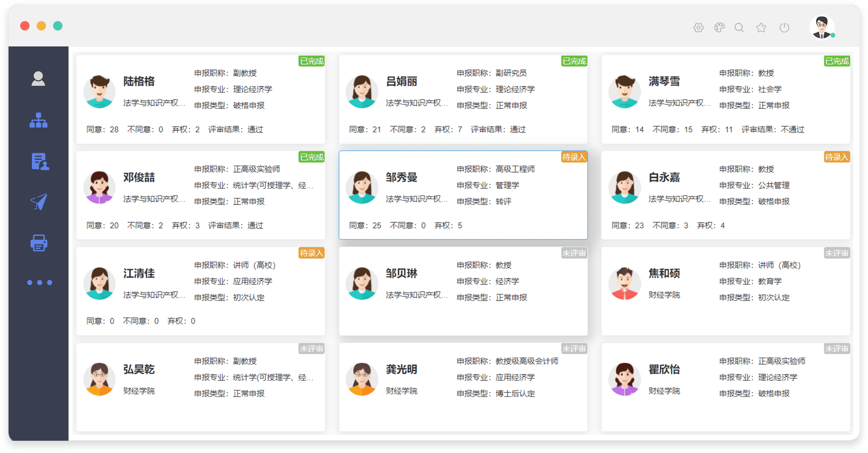
Task: Click 邹贝琳's avatar picture
Action: (x=362, y=283)
